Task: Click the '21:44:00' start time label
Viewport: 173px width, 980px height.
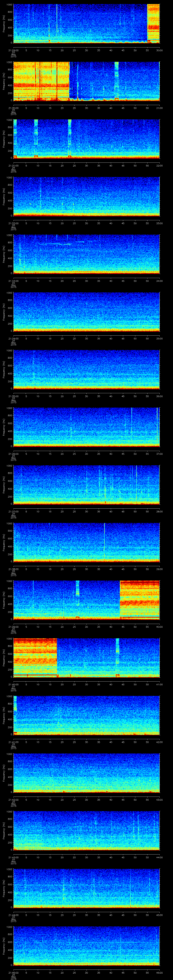Action: [13, 915]
